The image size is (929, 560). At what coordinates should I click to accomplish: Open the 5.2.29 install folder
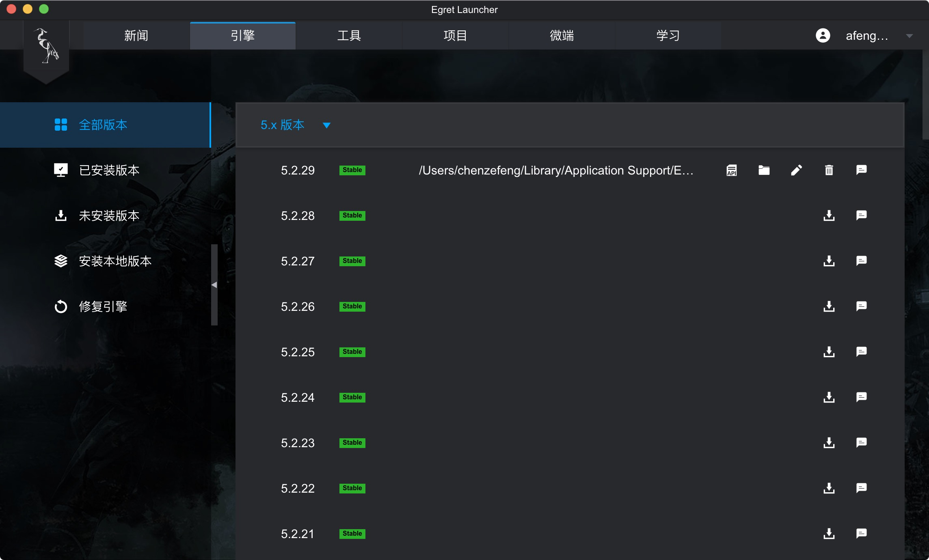click(x=764, y=170)
